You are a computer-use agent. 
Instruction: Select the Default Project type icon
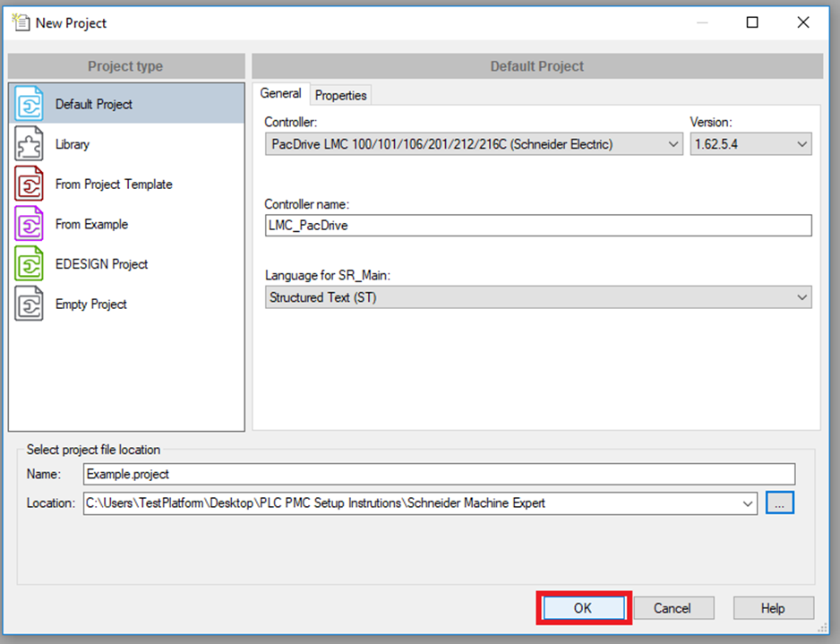tap(30, 104)
